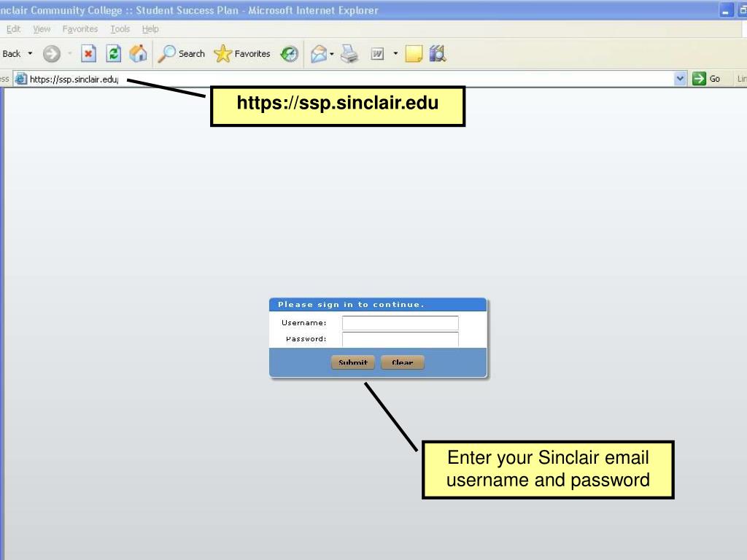Click the Forward arrow button

(x=52, y=54)
